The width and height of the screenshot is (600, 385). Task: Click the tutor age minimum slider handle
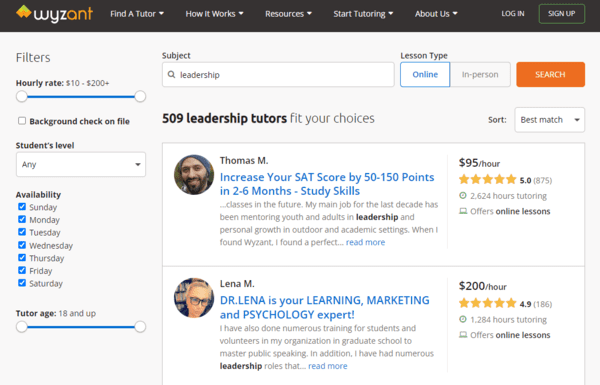[22, 327]
